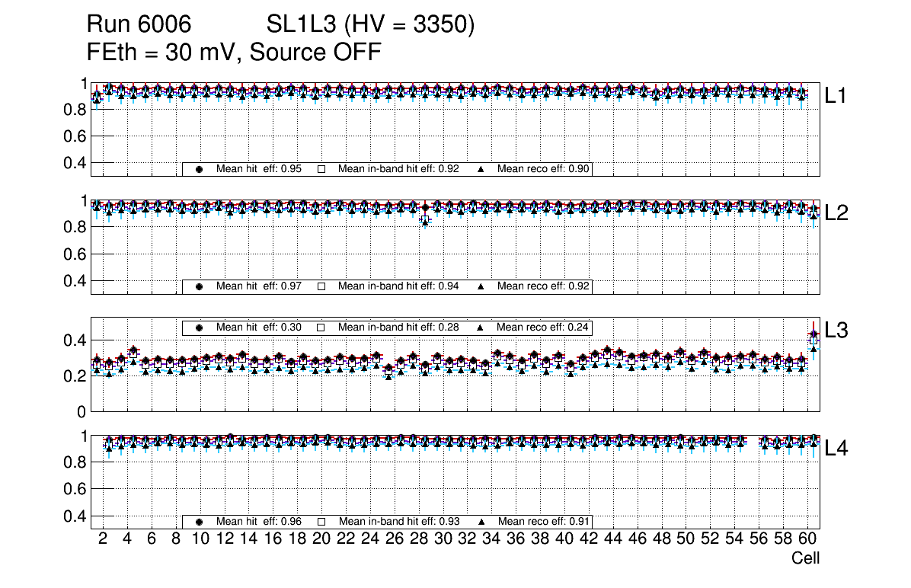Click the triangle marker in L2 legend
Viewport: 911px width, 588px height.
481,287
